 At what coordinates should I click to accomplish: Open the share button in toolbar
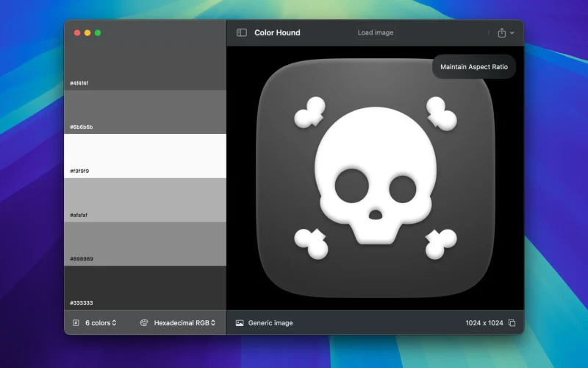click(502, 32)
